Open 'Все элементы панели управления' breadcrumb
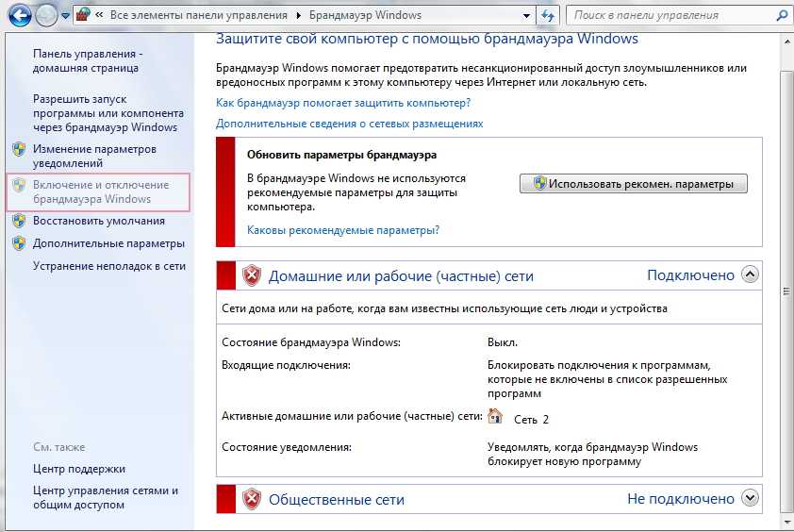 click(x=198, y=15)
